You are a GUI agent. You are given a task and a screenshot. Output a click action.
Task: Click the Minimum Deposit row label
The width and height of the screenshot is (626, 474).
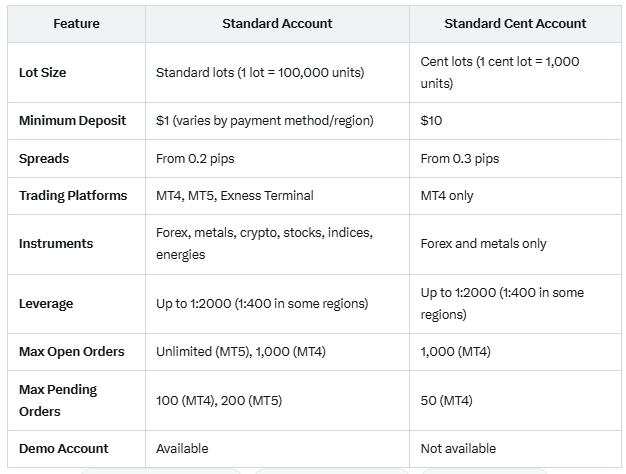tap(72, 121)
